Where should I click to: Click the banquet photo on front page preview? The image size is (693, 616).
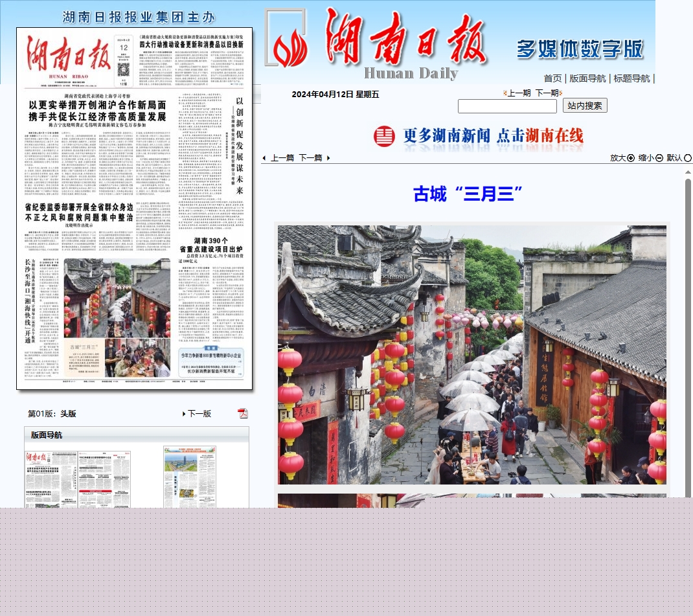(137, 358)
